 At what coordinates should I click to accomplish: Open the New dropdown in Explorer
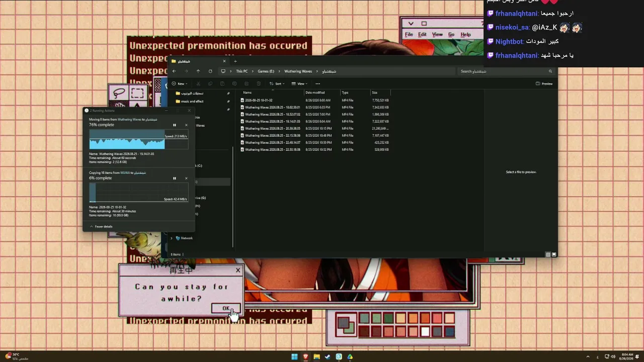pyautogui.click(x=180, y=84)
